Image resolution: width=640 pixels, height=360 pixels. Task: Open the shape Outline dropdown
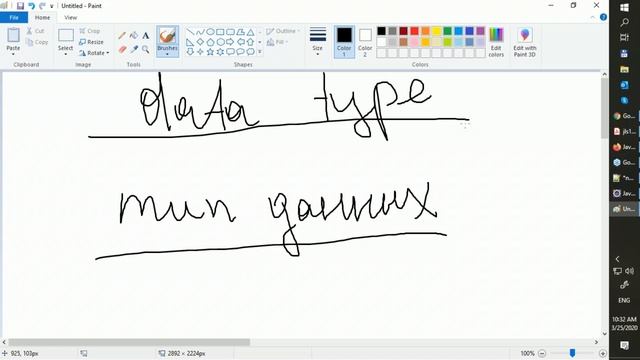click(283, 31)
